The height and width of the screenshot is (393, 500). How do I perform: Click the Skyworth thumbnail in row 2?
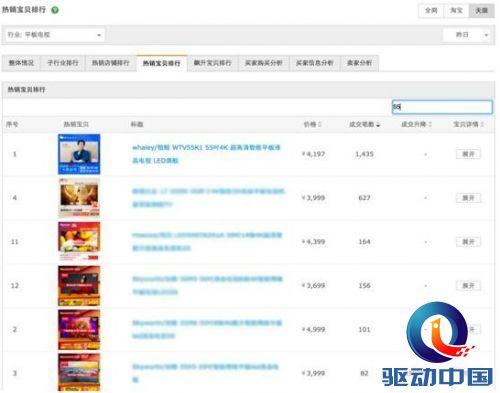pyautogui.click(x=79, y=329)
